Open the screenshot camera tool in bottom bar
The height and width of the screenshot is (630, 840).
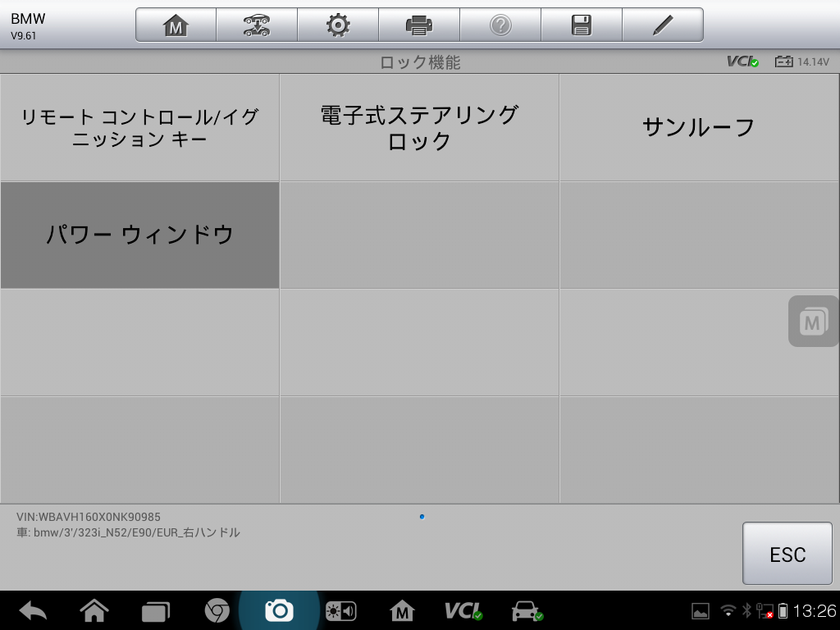click(280, 610)
